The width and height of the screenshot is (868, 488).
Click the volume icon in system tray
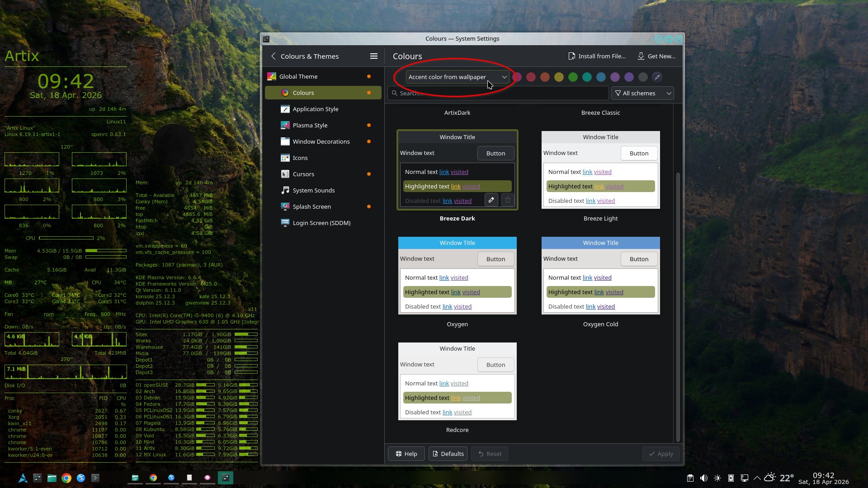click(703, 478)
